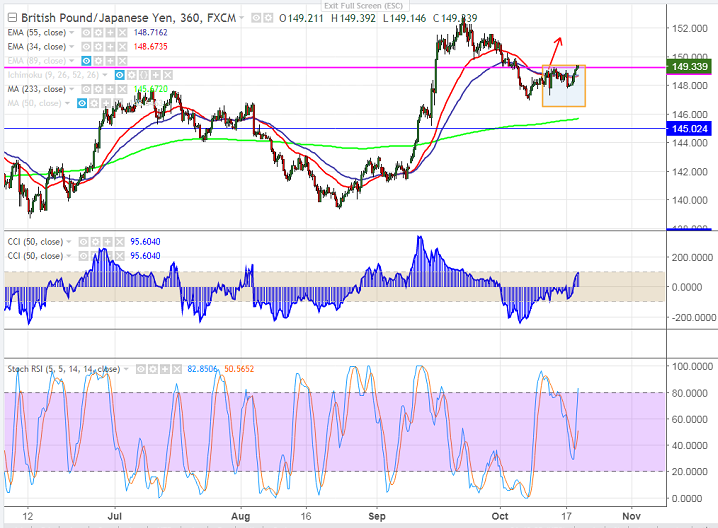Click the plus icon on EMA (55, close)
The height and width of the screenshot is (528, 718).
pyautogui.click(x=110, y=33)
